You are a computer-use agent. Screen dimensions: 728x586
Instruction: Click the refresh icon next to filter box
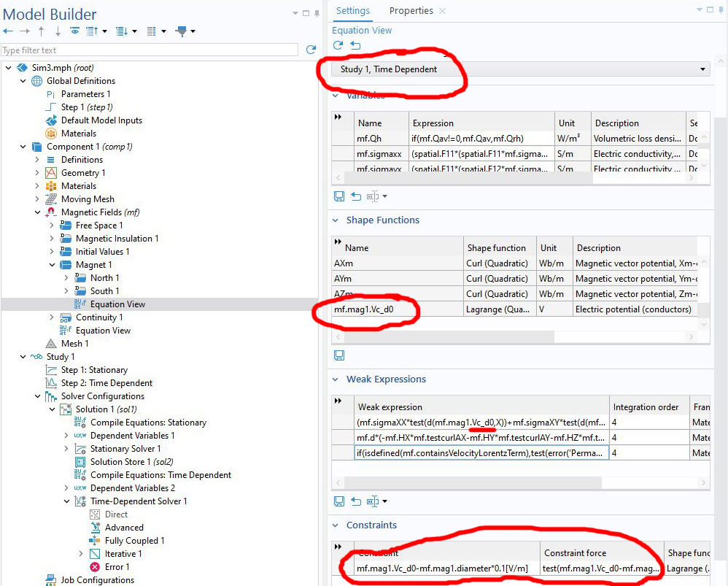click(311, 50)
